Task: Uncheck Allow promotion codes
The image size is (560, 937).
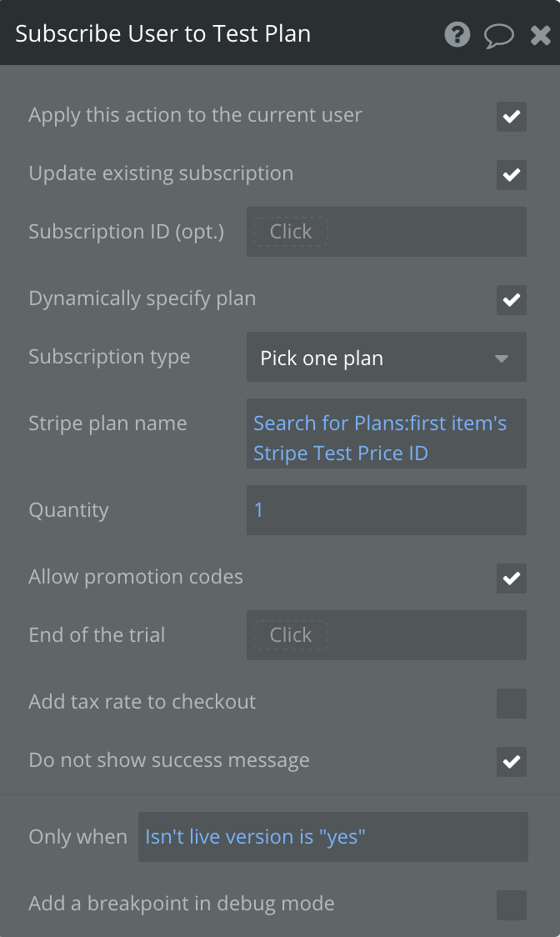Action: tap(511, 579)
